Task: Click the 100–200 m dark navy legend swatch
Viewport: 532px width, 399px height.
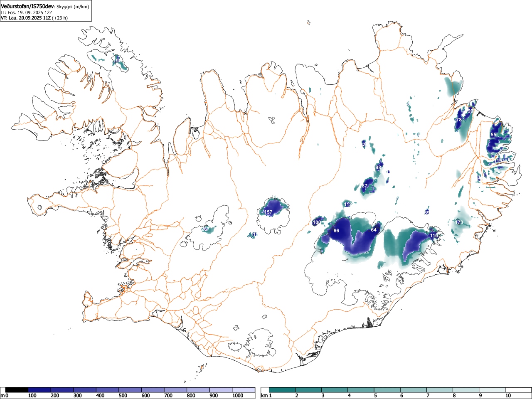Action: [39, 390]
